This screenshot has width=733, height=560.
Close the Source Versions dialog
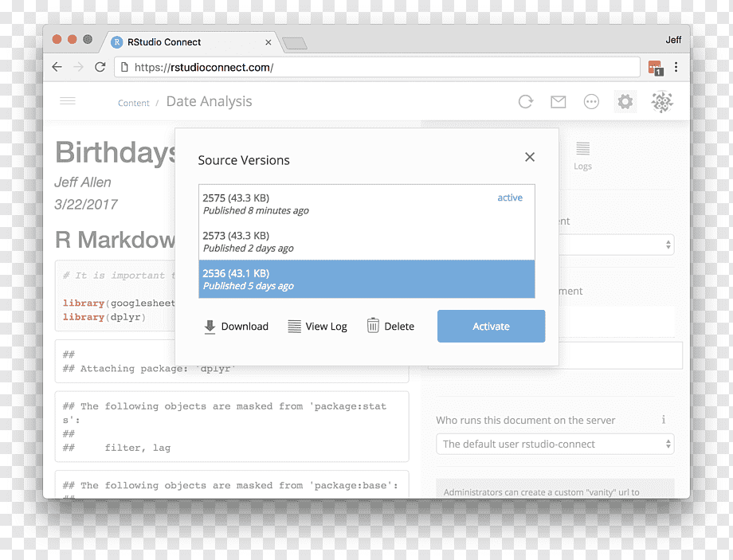pyautogui.click(x=529, y=157)
